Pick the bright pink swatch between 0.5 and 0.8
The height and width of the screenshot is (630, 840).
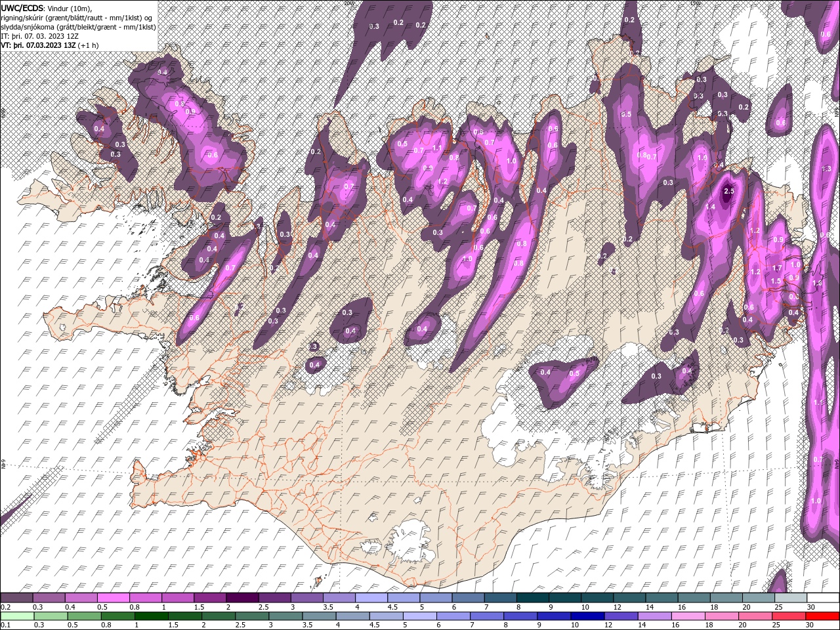[113, 598]
